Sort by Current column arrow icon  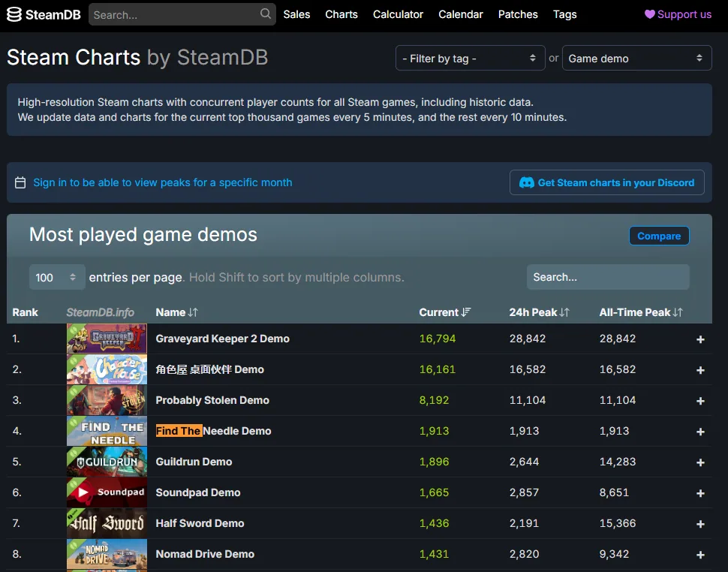[x=465, y=312]
